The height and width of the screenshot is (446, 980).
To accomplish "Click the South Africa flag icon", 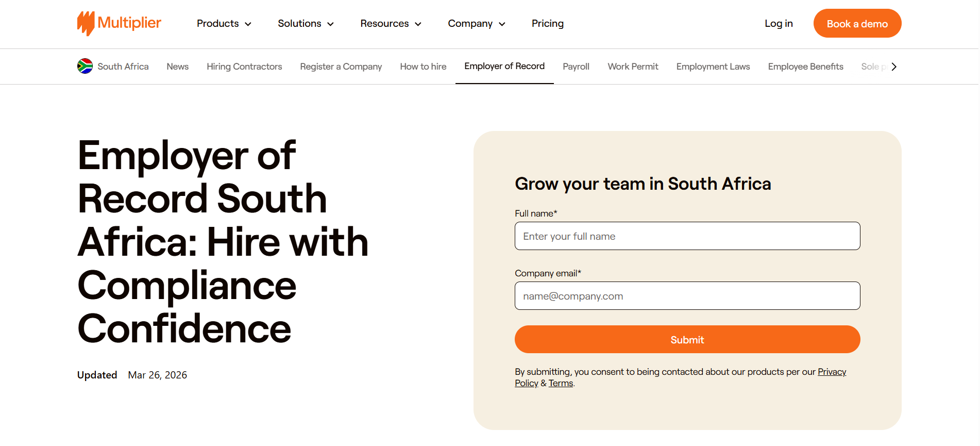I will (x=85, y=66).
